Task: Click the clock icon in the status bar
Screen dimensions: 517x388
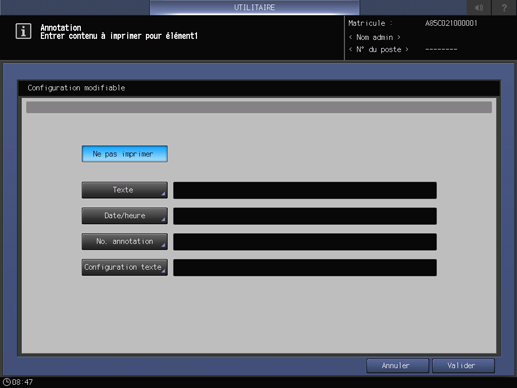Action: 6,382
